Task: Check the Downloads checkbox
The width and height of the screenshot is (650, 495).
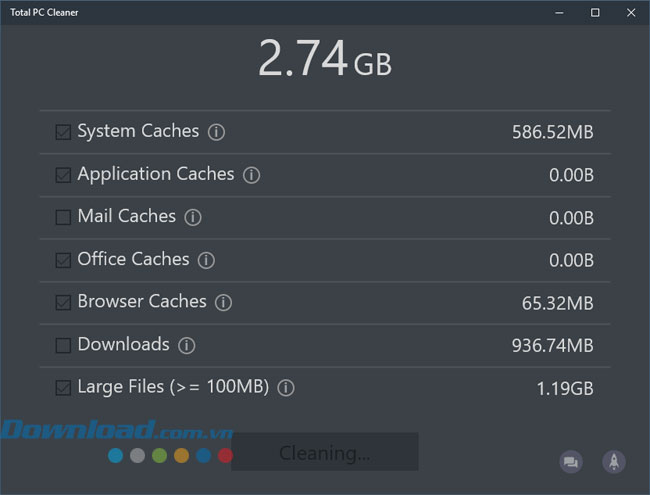Action: [63, 345]
